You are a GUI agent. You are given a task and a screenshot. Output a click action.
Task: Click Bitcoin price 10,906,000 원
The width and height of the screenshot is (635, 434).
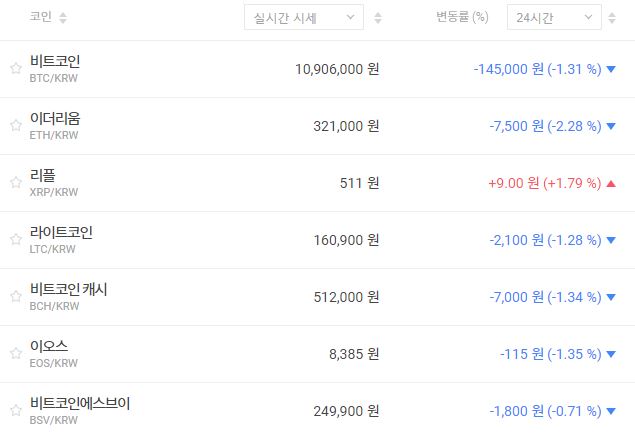pos(338,69)
